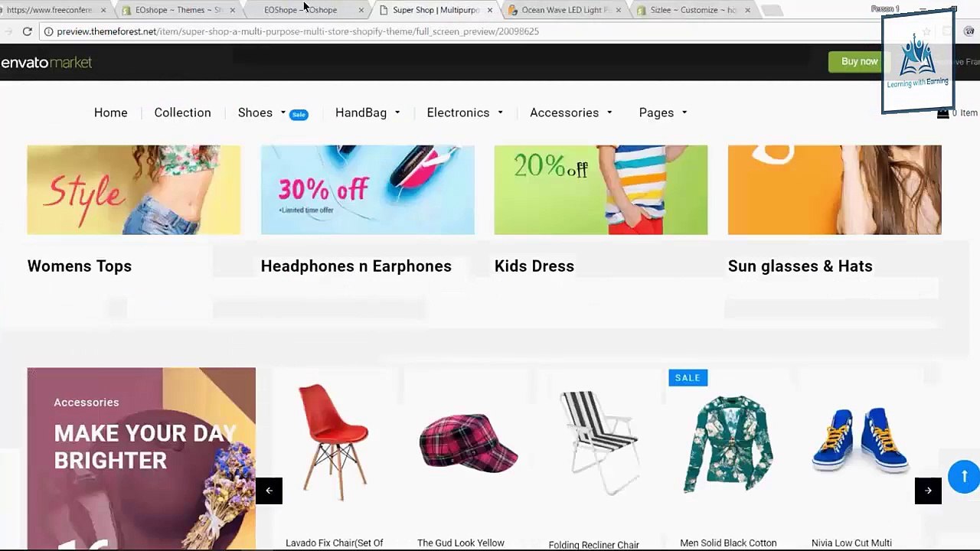Click the blue scroll-to-top arrow button
Image resolution: width=980 pixels, height=551 pixels.
(x=964, y=476)
